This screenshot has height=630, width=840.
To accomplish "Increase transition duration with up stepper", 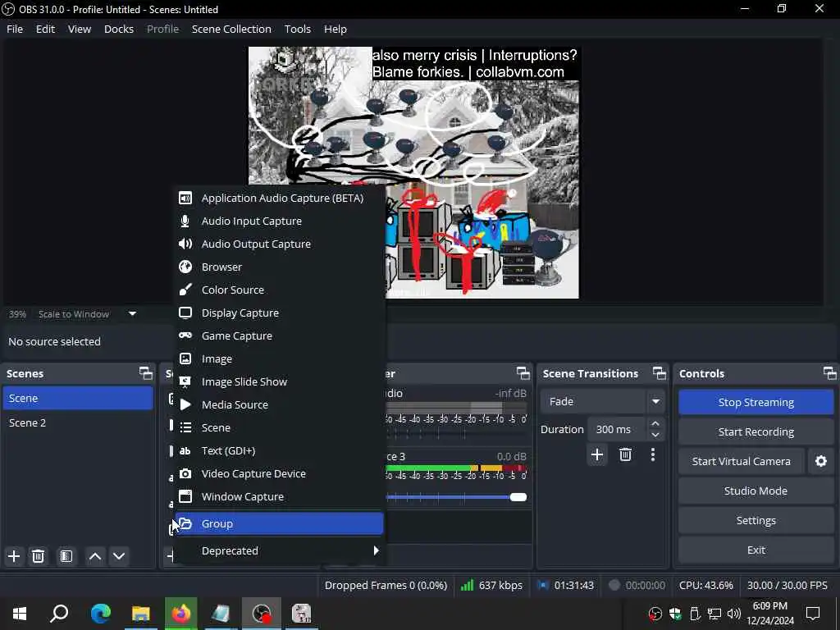I will pyautogui.click(x=655, y=424).
